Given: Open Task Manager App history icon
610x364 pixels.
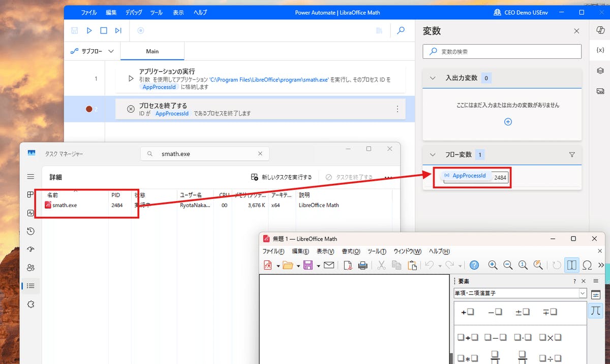Looking at the screenshot, I should (x=30, y=231).
